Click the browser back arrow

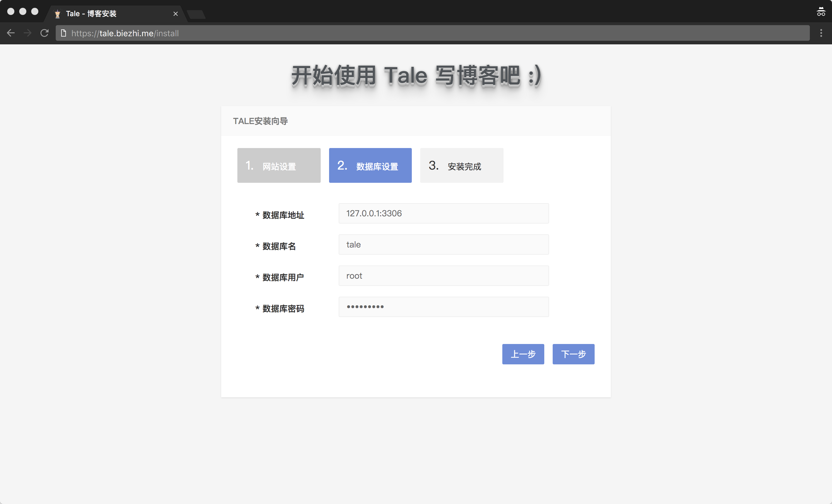click(11, 33)
